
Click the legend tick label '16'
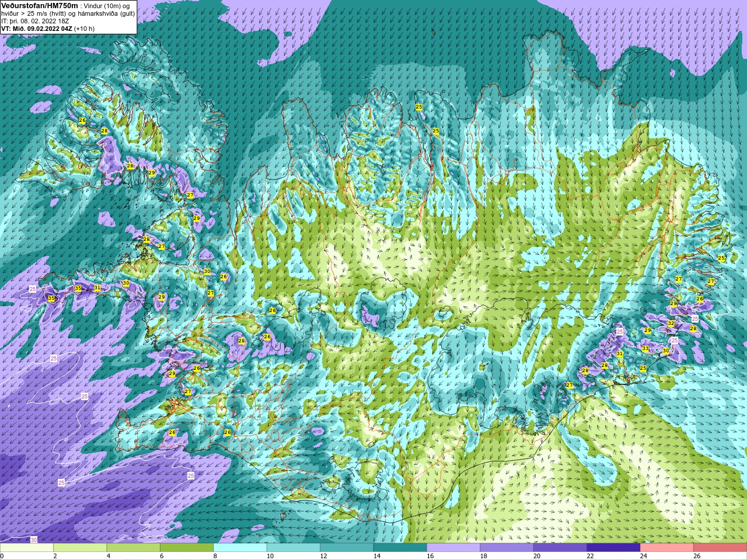(430, 556)
